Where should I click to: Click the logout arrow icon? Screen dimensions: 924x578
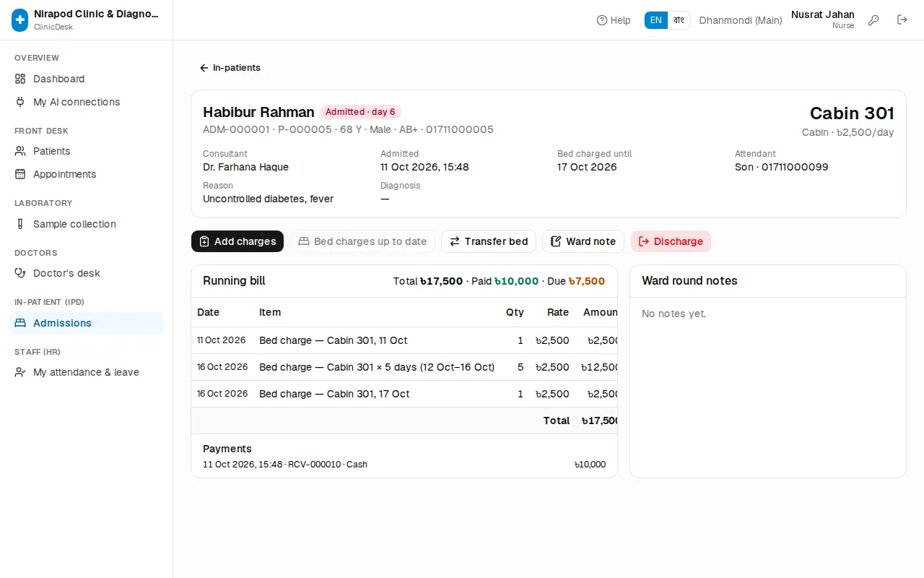(x=902, y=20)
